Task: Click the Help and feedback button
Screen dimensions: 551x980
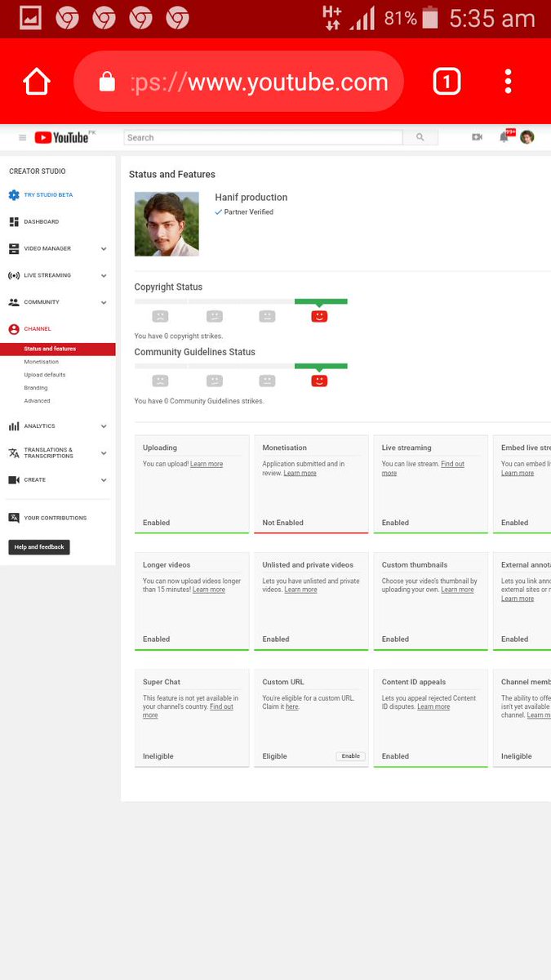Action: click(x=39, y=547)
